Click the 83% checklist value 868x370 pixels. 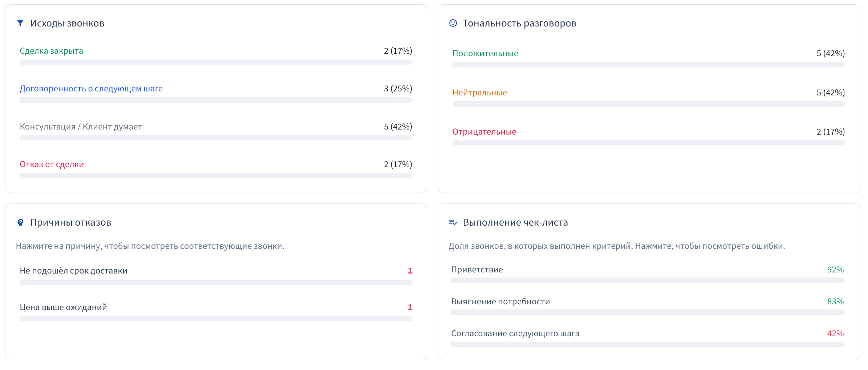click(835, 301)
